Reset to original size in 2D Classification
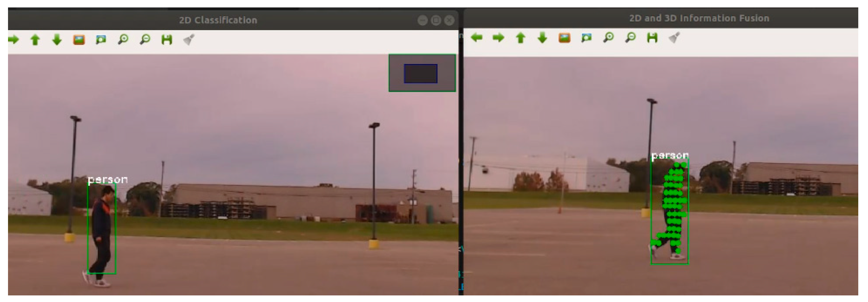 pos(79,40)
